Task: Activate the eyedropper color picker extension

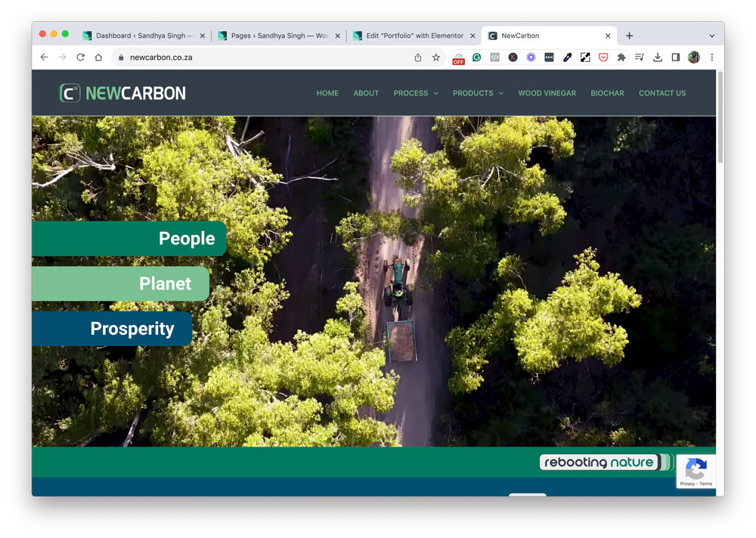Action: point(567,57)
